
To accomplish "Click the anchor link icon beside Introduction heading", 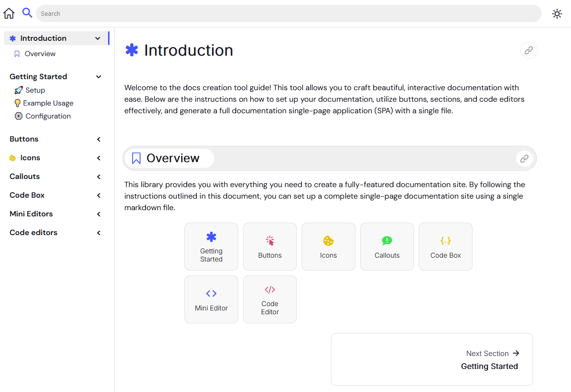I will click(x=528, y=50).
